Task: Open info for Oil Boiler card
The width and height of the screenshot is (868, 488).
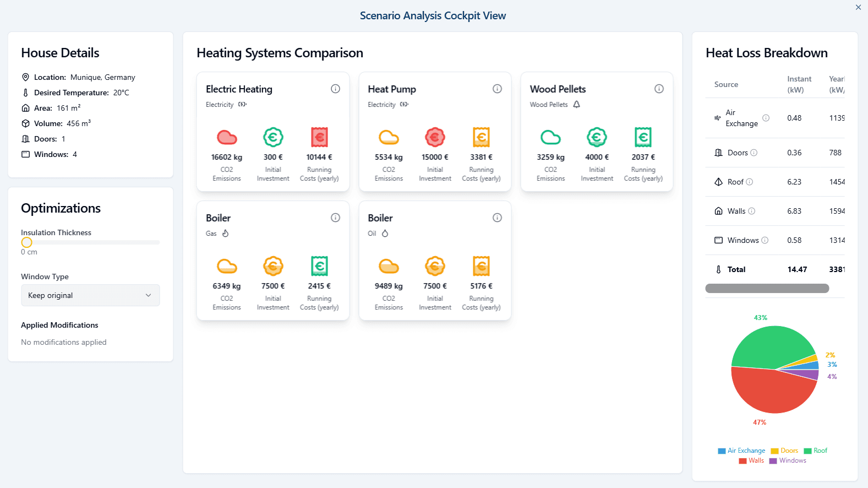Action: (x=497, y=218)
